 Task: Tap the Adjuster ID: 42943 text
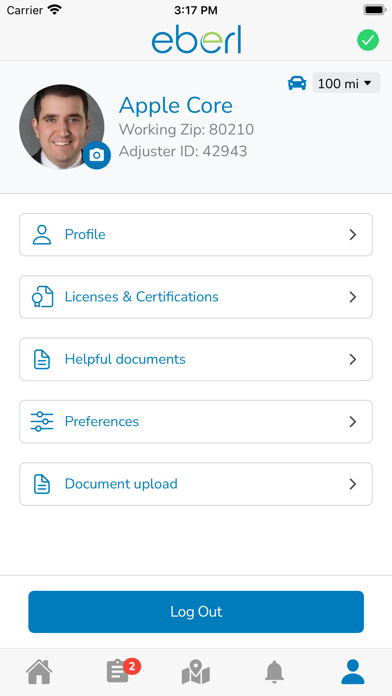pos(183,151)
